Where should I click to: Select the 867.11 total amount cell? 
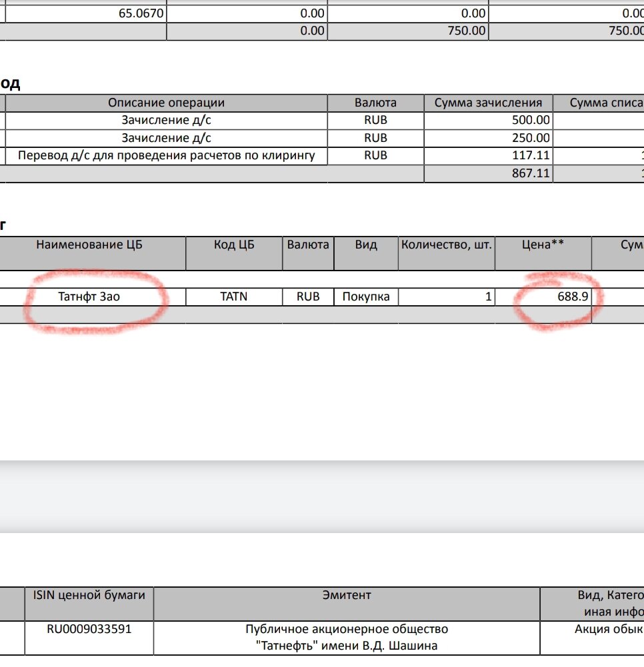click(x=488, y=173)
